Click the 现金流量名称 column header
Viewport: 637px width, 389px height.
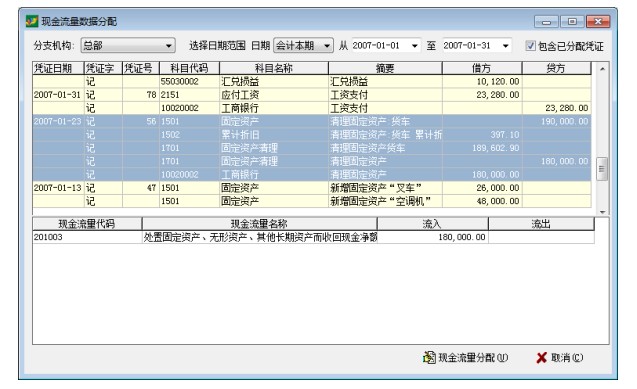pos(259,224)
